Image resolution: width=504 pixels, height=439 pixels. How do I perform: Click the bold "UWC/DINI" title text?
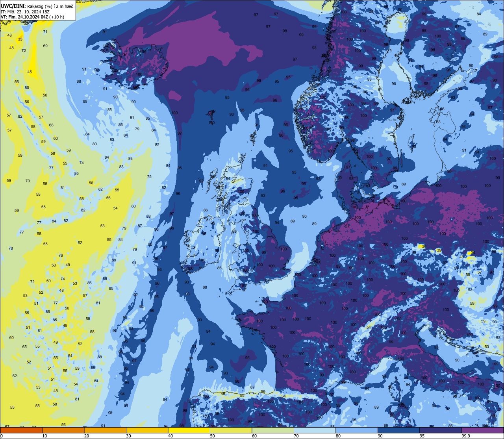(x=13, y=6)
